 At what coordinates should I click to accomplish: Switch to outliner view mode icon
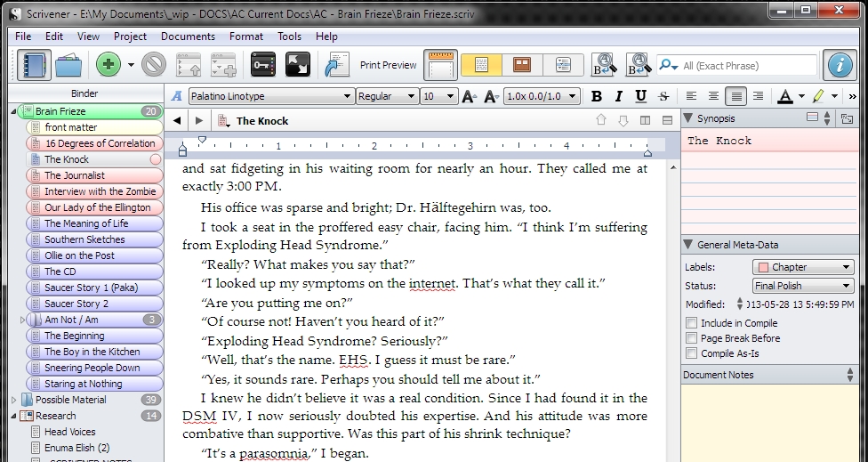(563, 65)
